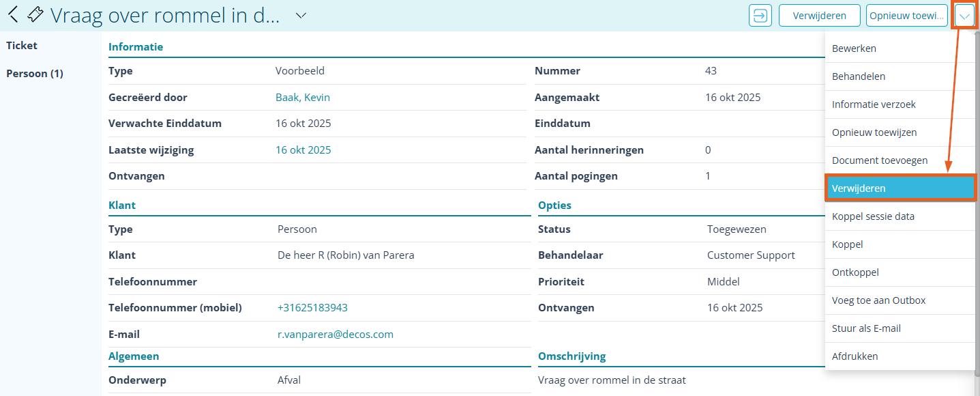Navigate back using the back arrow icon
The width and height of the screenshot is (980, 396).
(x=13, y=14)
